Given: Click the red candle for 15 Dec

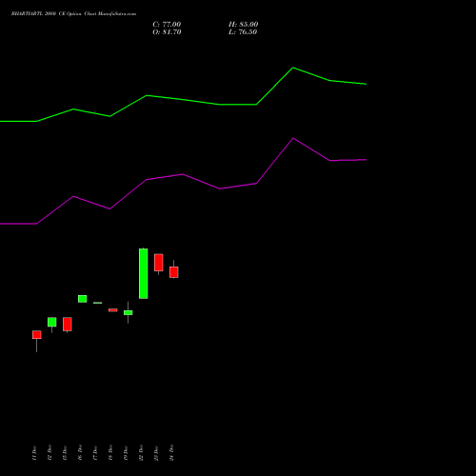Looking at the screenshot, I should (68, 324).
